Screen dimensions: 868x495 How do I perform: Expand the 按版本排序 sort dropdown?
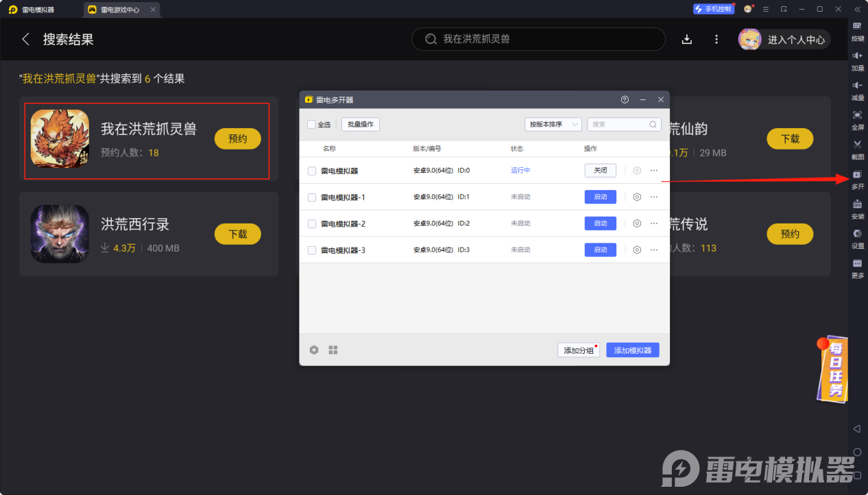[553, 124]
